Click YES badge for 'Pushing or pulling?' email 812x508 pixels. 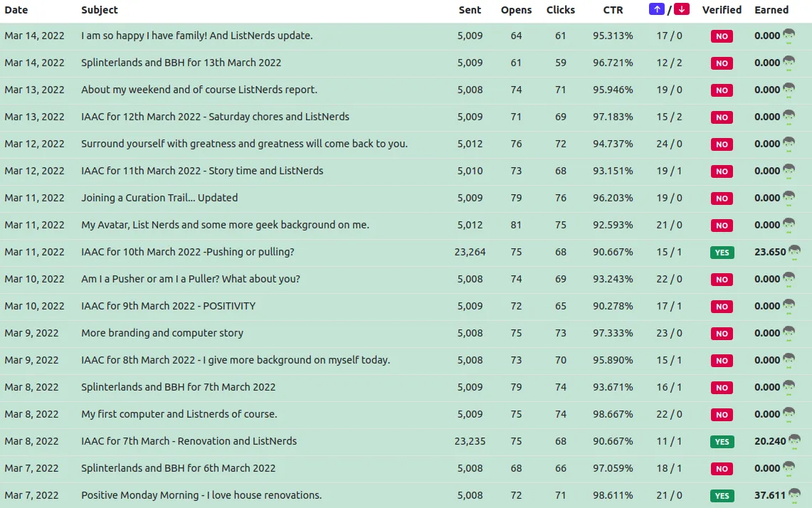[722, 253]
